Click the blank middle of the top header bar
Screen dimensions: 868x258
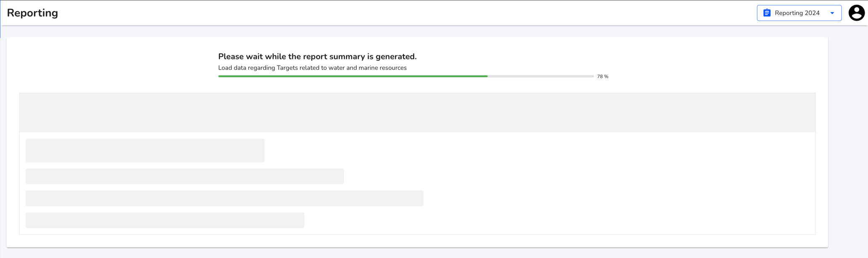click(404, 13)
